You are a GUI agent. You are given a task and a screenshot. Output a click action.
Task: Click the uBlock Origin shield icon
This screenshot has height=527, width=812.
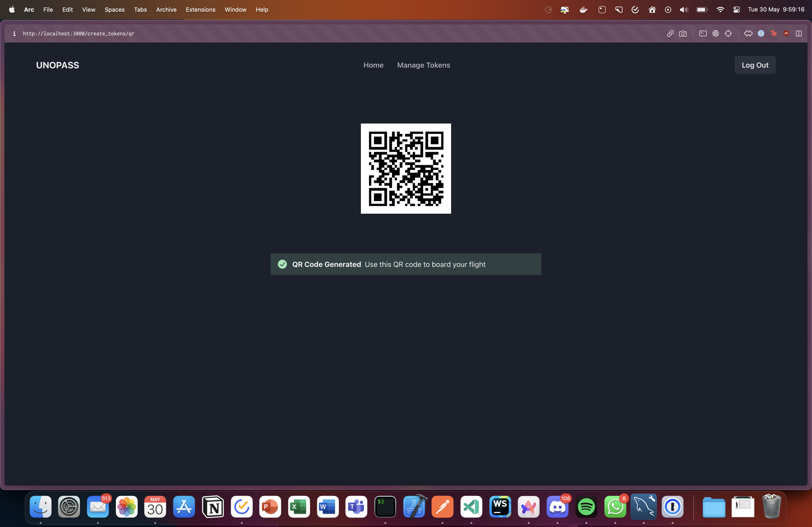(x=786, y=33)
